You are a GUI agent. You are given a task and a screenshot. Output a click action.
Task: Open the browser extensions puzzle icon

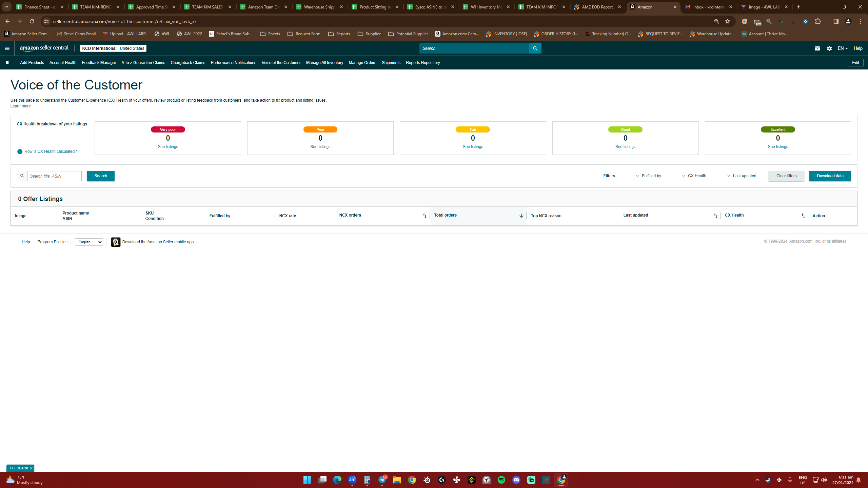click(818, 21)
